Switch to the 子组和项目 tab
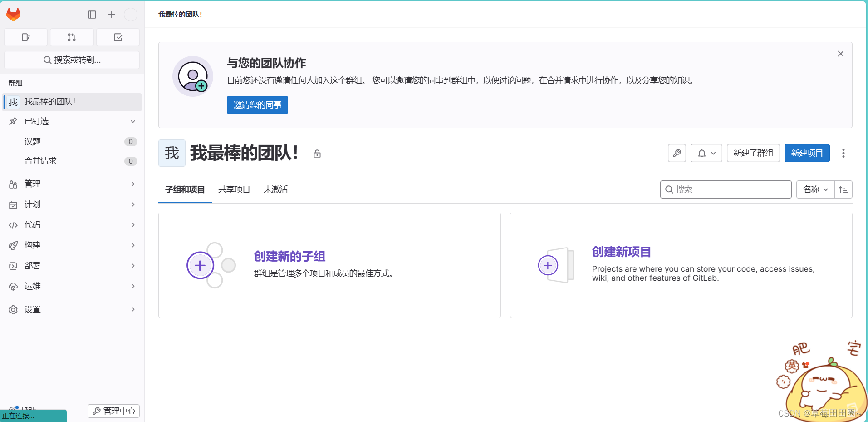The image size is (868, 422). click(185, 189)
